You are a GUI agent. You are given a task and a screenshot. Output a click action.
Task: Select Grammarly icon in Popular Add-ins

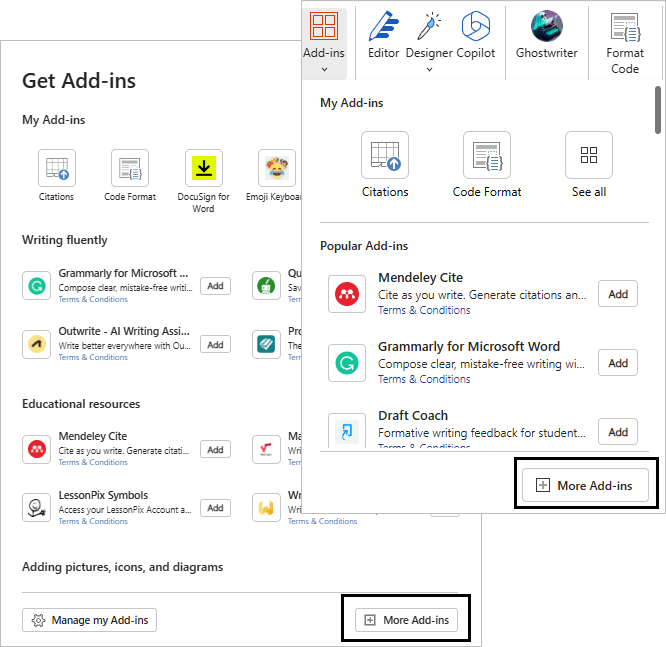click(x=347, y=363)
